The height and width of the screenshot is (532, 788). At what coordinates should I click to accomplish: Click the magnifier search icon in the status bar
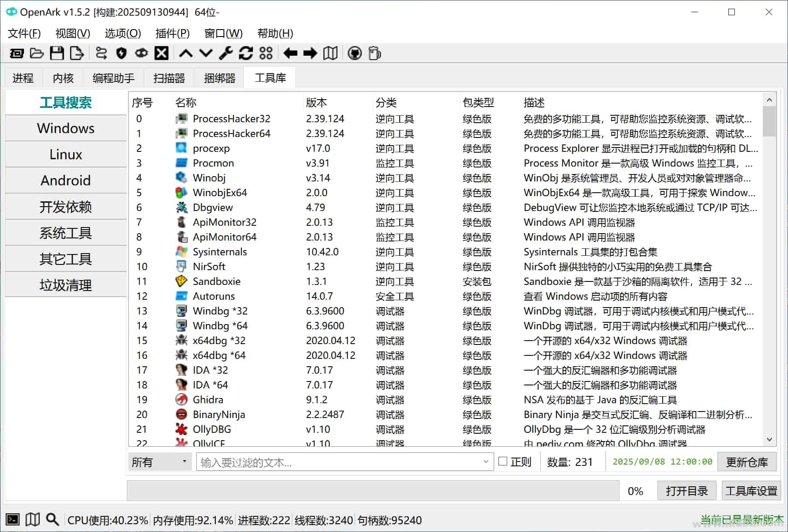tap(52, 519)
